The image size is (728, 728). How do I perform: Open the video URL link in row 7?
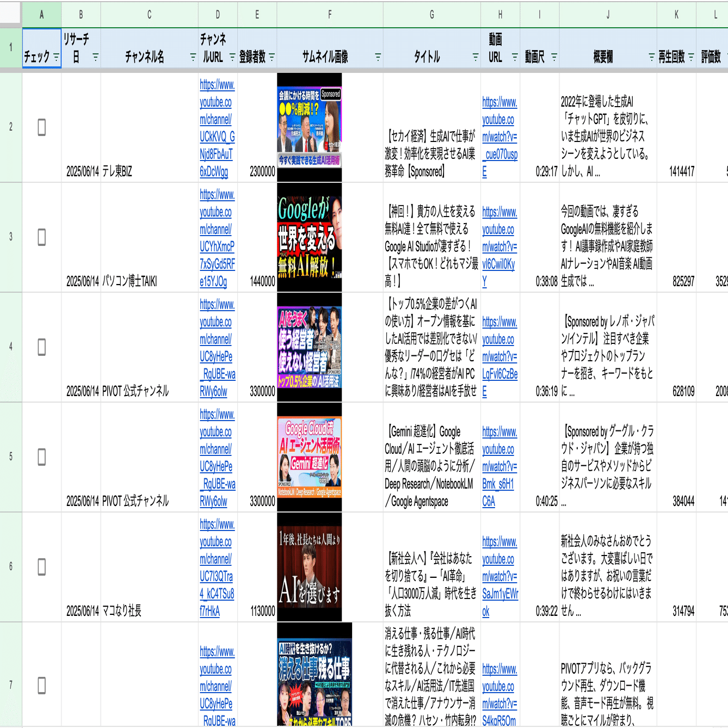point(500,695)
